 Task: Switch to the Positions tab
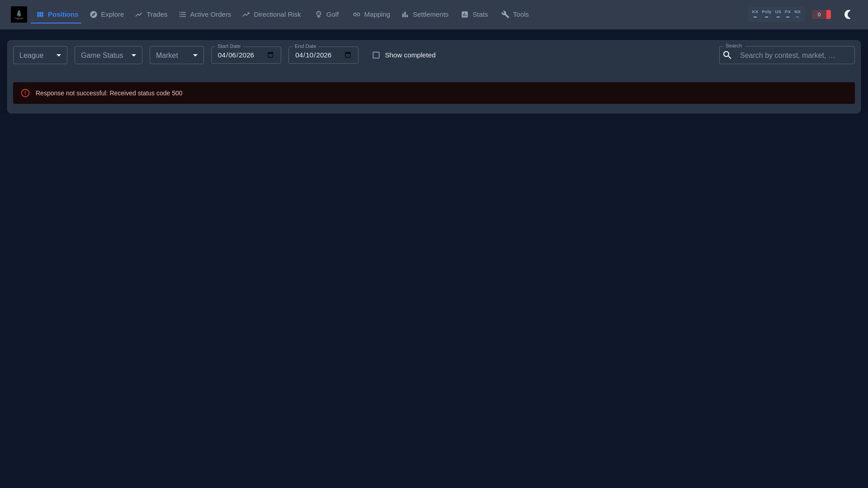click(56, 14)
